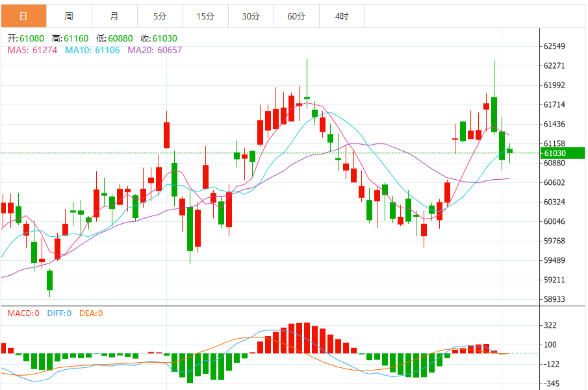Click the -345 MACD axis label
Screen dimensions: 588x390
click(550, 384)
